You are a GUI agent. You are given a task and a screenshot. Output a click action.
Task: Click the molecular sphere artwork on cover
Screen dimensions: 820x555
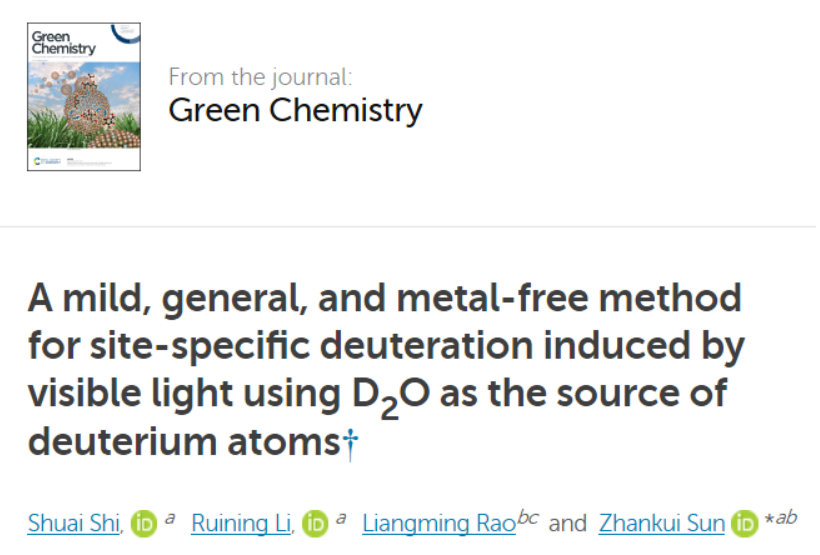click(x=86, y=107)
